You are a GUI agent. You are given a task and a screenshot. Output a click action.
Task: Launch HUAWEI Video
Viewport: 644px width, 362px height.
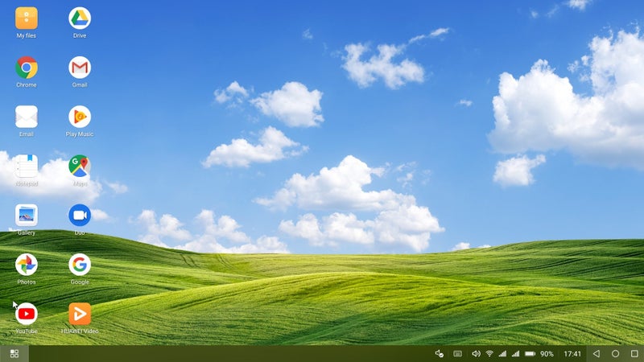coord(79,314)
